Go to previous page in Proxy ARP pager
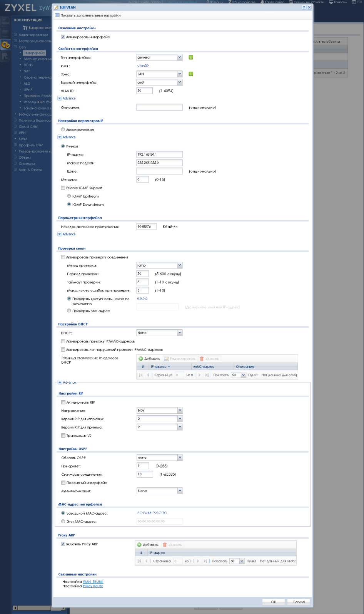Image resolution: width=364 pixels, height=614 pixels. 146,561
